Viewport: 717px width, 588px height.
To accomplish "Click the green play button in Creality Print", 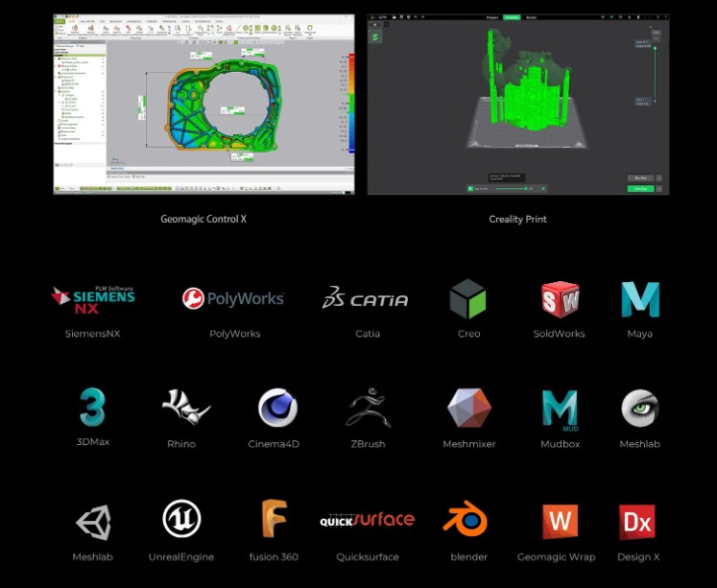I will (470, 188).
